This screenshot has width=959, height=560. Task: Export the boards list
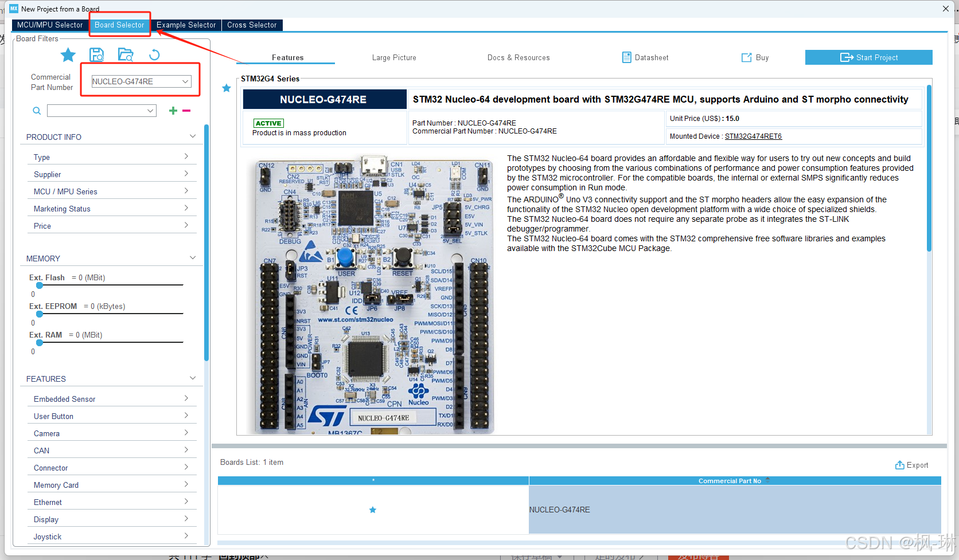coord(911,465)
